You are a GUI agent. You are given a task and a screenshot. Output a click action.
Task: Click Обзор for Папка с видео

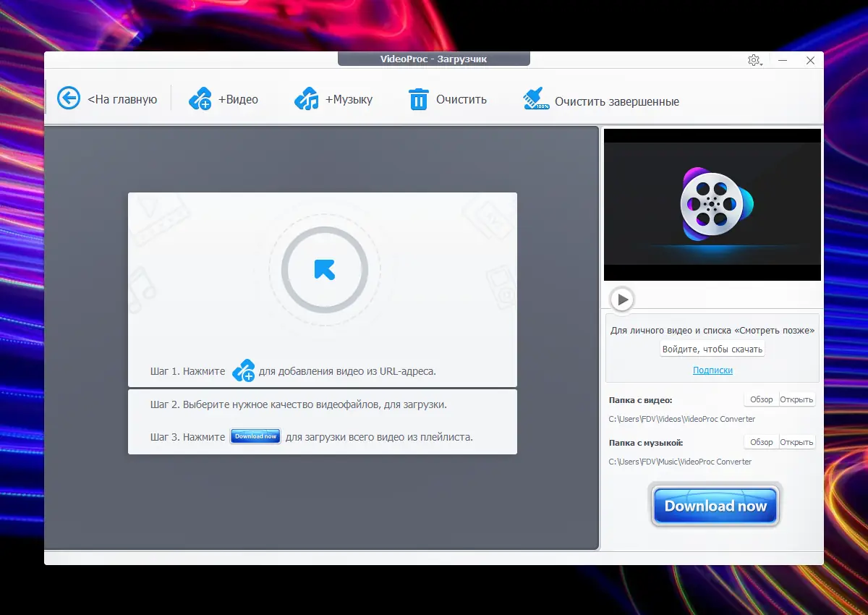point(761,399)
